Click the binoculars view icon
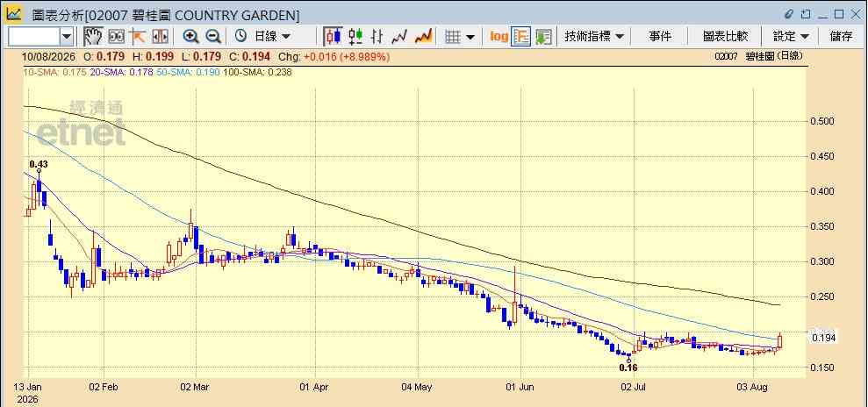Viewport: 868px width, 407px height. pos(116,37)
